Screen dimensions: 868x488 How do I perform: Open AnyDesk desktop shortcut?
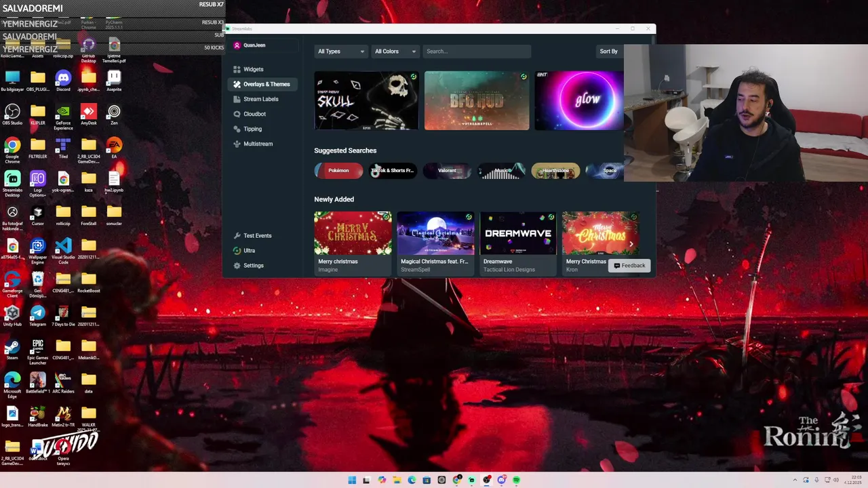(88, 115)
